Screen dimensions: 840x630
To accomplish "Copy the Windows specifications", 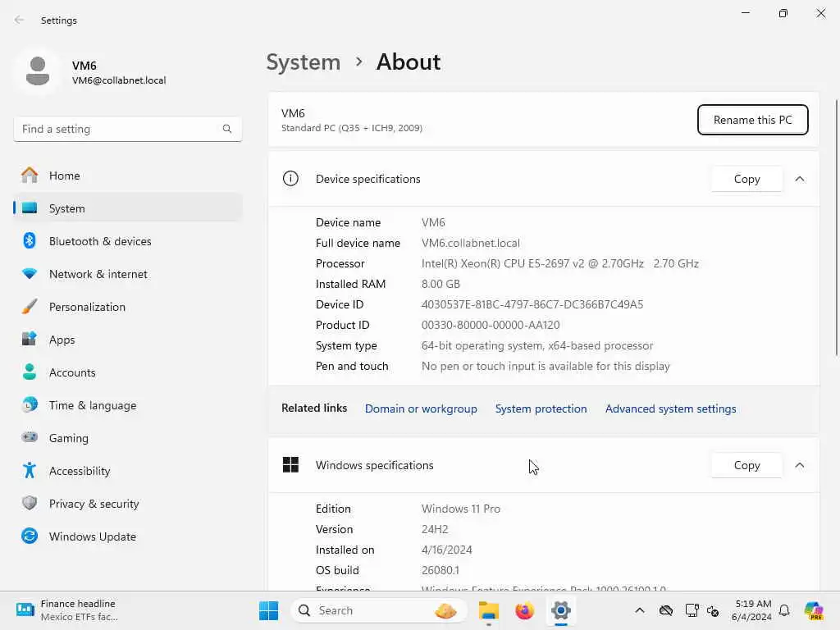I will click(x=746, y=465).
